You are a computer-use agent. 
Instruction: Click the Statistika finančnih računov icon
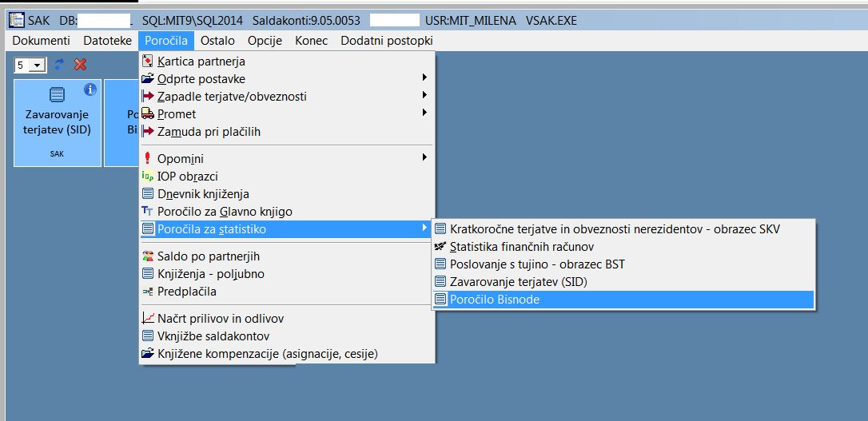pos(440,247)
